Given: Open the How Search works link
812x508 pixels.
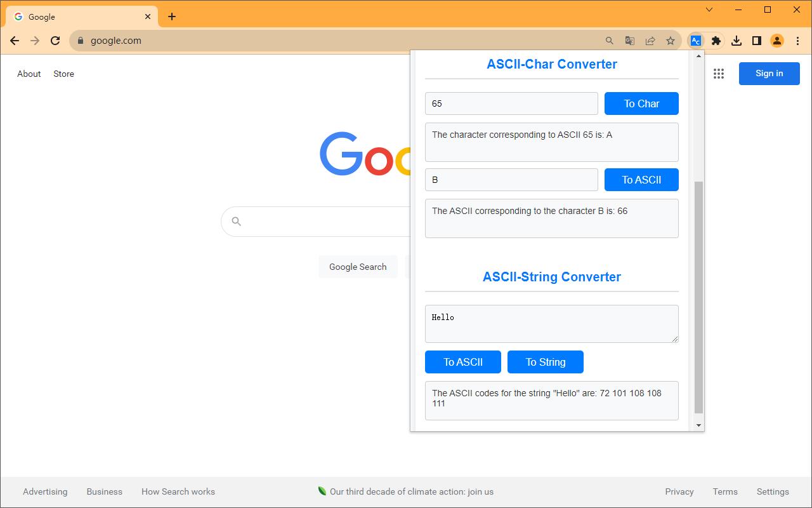Looking at the screenshot, I should tap(178, 491).
